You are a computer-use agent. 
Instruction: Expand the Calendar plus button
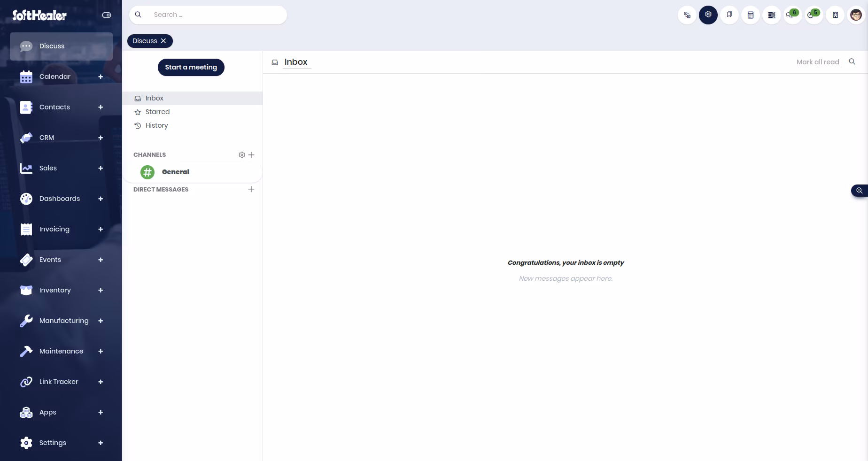click(x=101, y=77)
